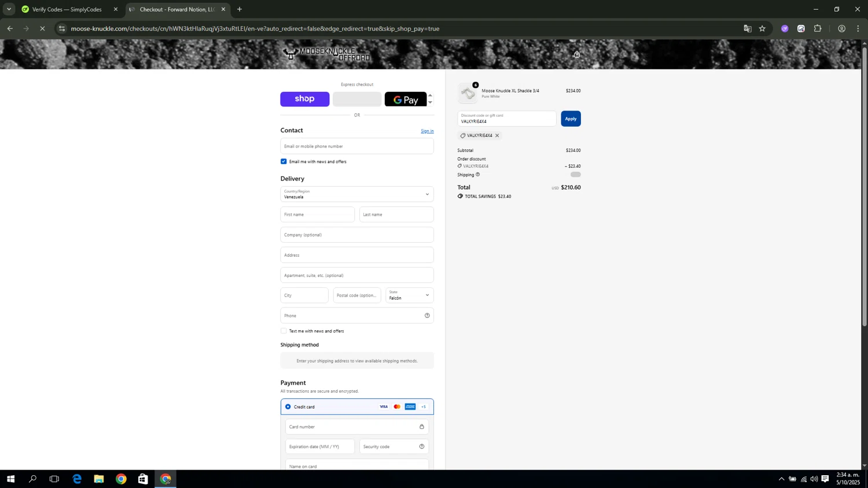Image resolution: width=868 pixels, height=488 pixels.
Task: Open the translate page icon
Action: [748, 28]
